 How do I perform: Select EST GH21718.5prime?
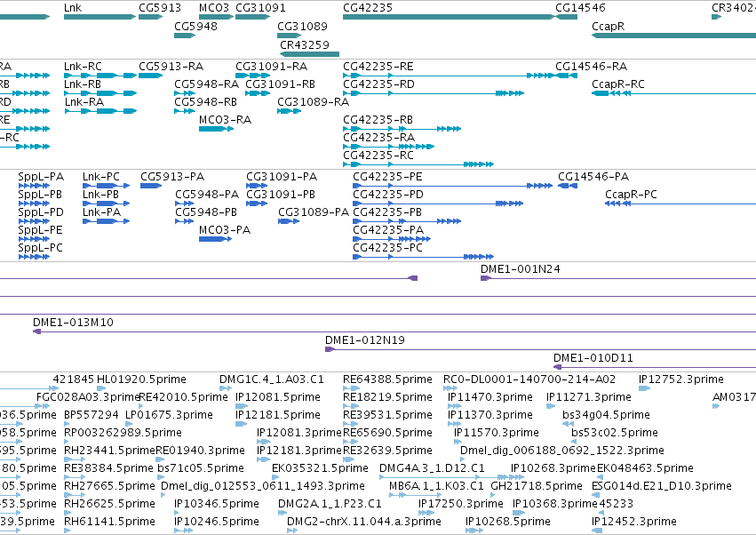(537, 486)
